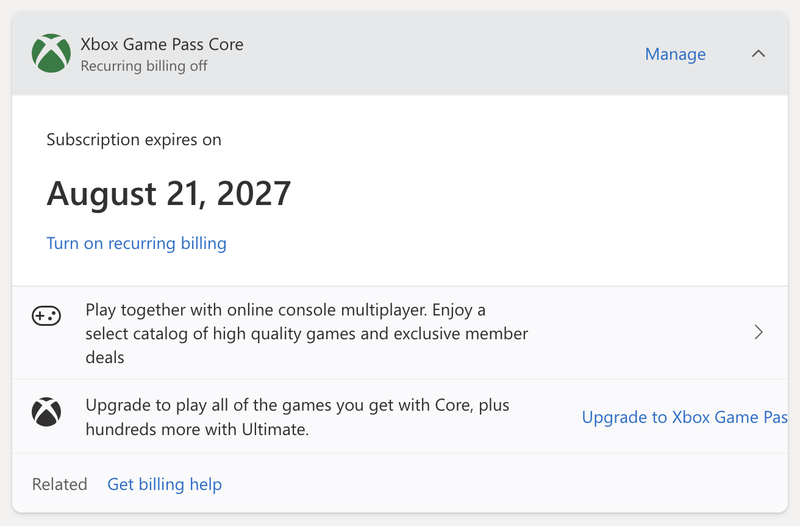Open the Manage subscription link

[675, 54]
